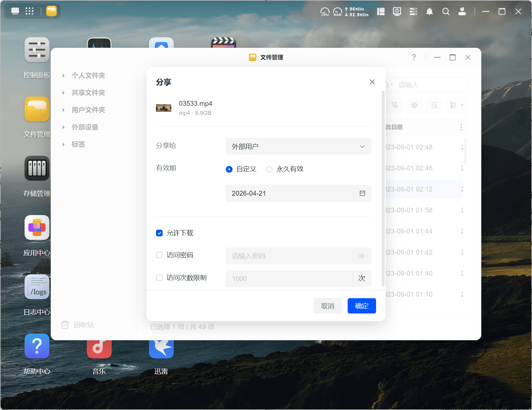Toggle password visibility eye icon
The height and width of the screenshot is (410, 532).
click(x=362, y=256)
